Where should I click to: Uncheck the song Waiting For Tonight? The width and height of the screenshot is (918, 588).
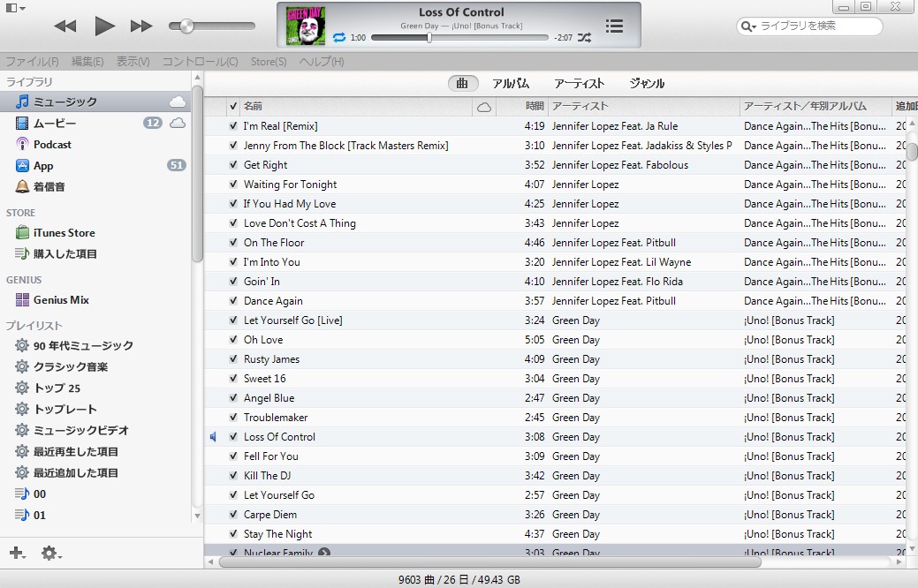[x=233, y=185]
